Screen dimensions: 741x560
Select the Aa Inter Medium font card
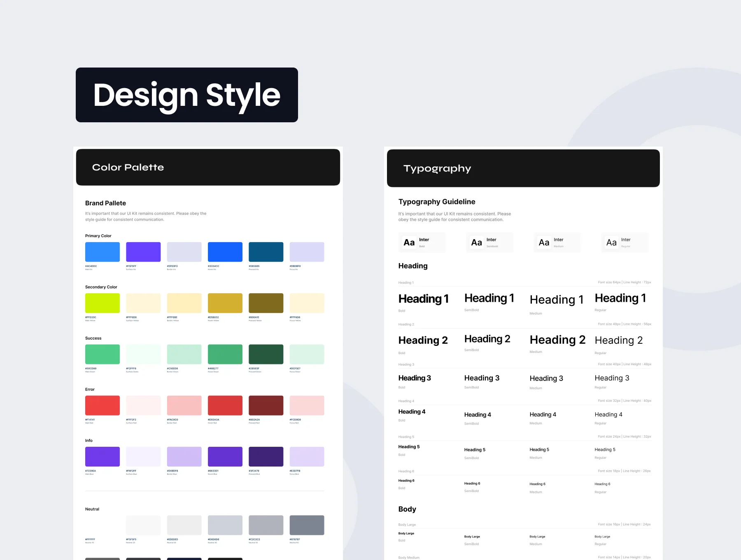(557, 243)
